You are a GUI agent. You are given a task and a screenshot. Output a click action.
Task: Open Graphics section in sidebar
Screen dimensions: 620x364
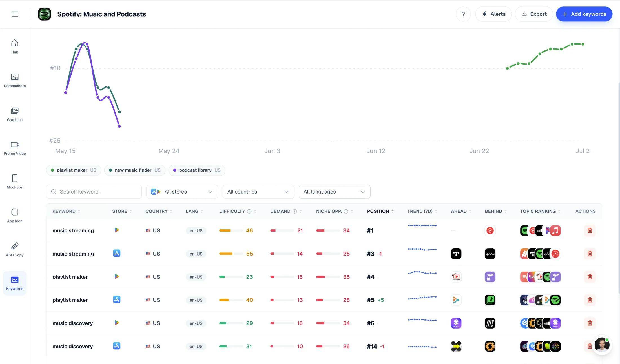pos(15,114)
